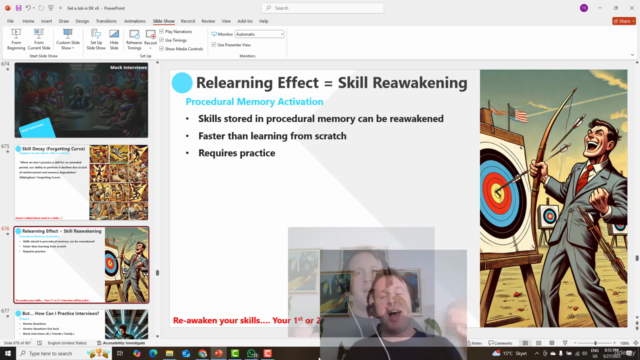Click the taskbar Type here to search box
The image size is (640, 360).
pos(64,353)
